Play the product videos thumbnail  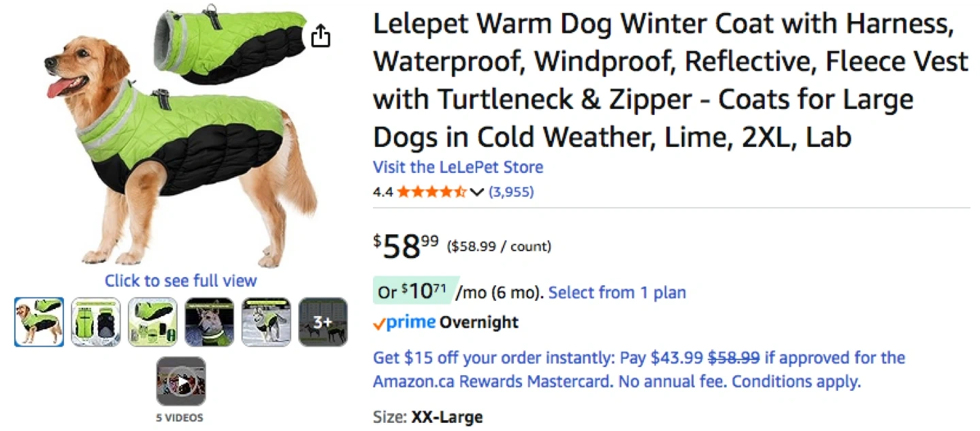(181, 381)
